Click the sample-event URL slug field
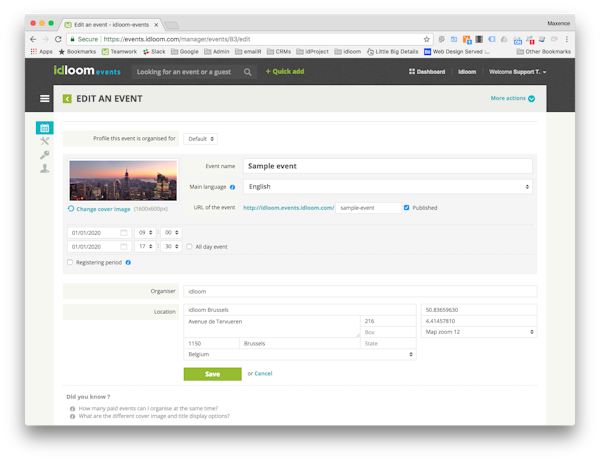600x461 pixels. click(368, 208)
